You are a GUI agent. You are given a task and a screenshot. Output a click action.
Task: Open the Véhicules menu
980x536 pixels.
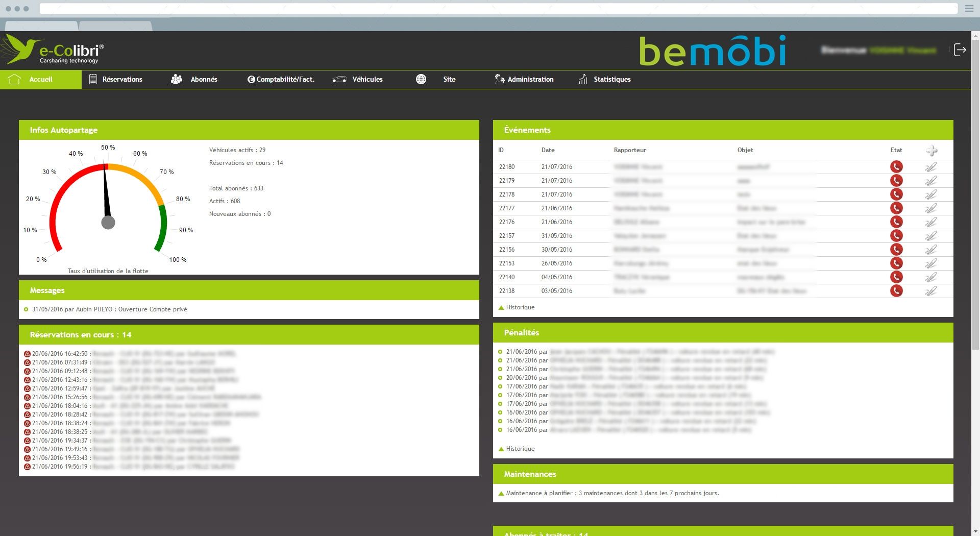click(x=357, y=80)
